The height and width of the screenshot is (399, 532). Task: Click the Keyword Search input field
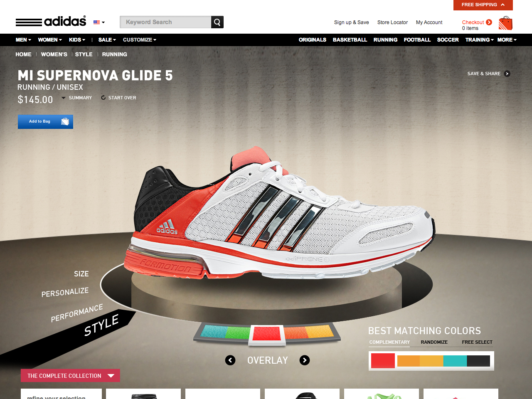coord(165,22)
